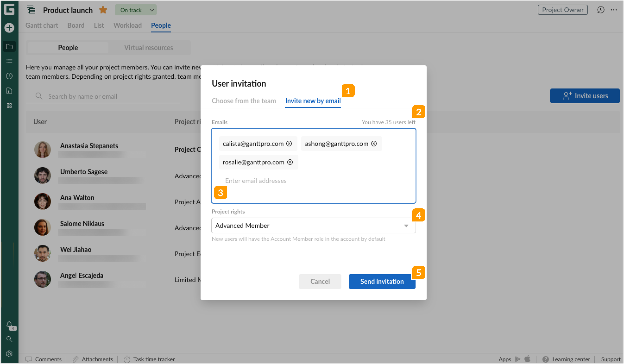
Task: Switch to the Choose from the team tab
Action: pyautogui.click(x=244, y=101)
